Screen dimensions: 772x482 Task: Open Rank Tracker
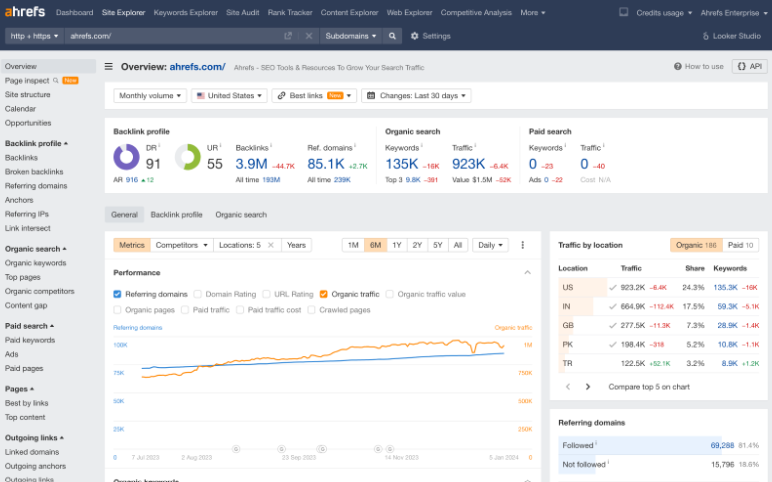pos(290,12)
